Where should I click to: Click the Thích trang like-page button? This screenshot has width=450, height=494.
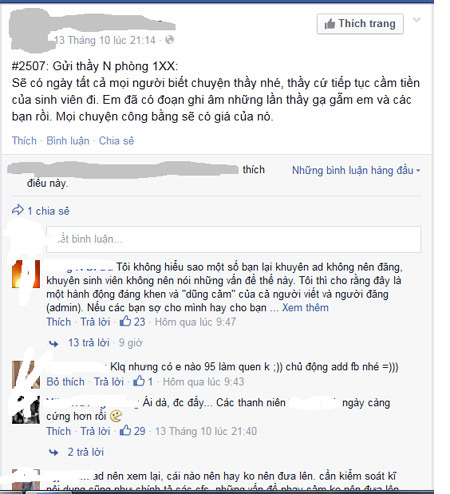tap(360, 24)
